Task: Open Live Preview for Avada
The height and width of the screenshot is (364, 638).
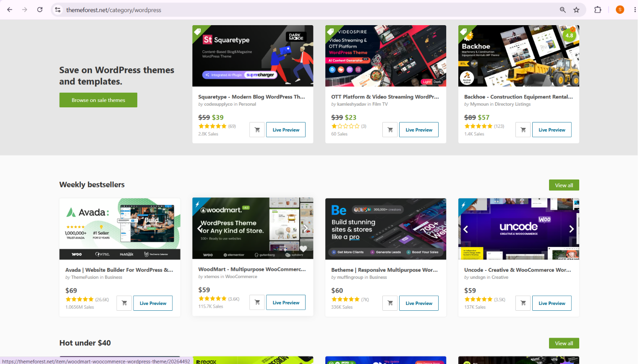Action: pos(153,303)
